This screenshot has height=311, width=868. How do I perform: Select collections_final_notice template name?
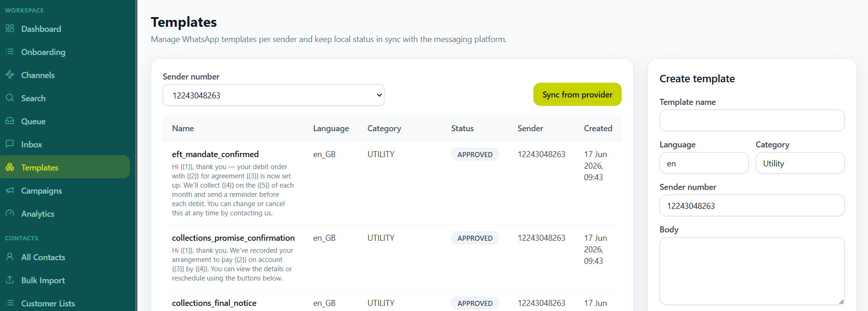click(214, 303)
